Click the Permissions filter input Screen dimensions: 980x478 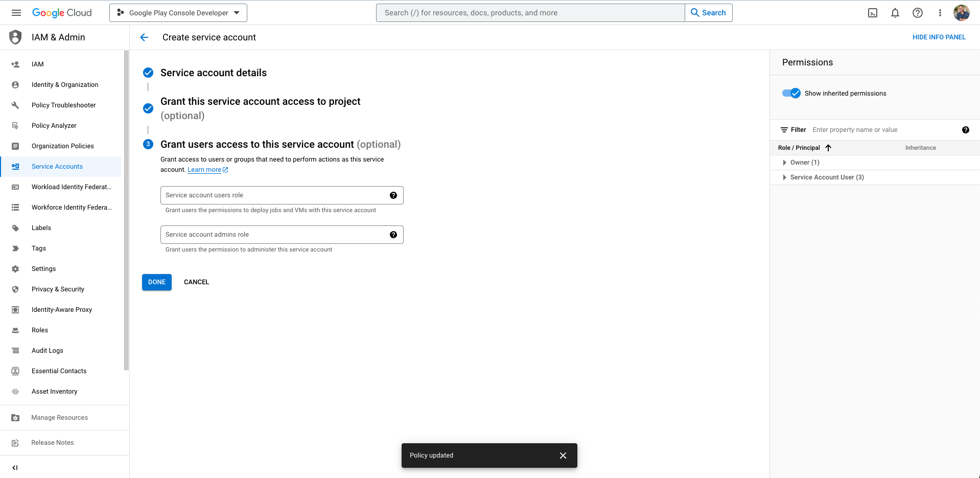click(x=884, y=130)
